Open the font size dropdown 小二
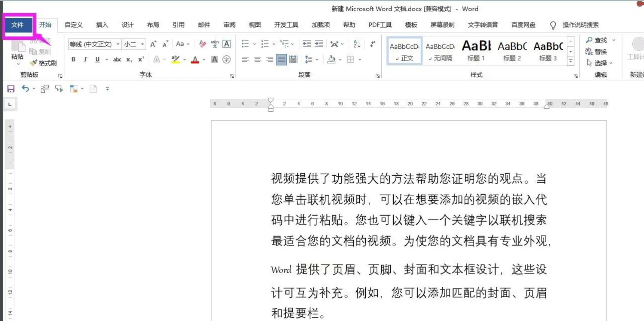The height and width of the screenshot is (321, 644). [142, 44]
